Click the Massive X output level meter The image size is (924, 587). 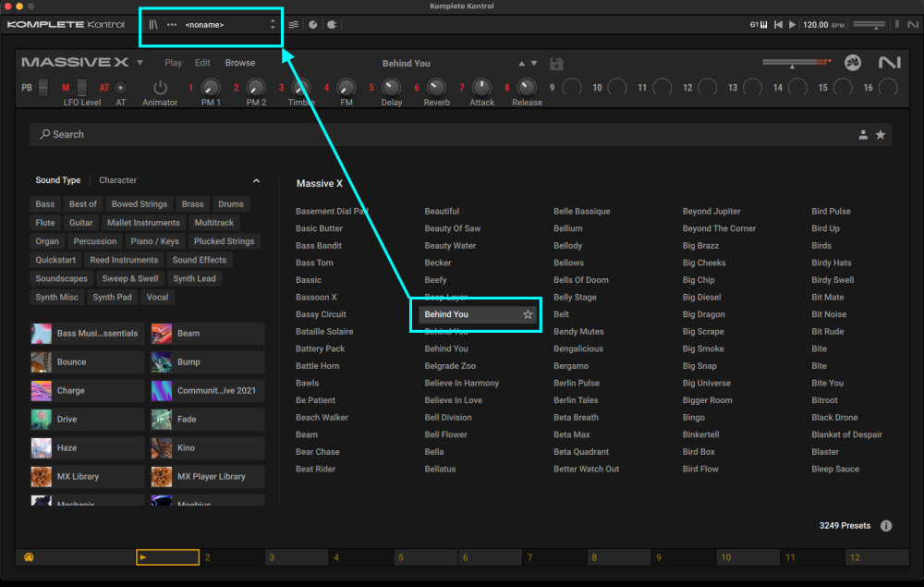(x=796, y=62)
